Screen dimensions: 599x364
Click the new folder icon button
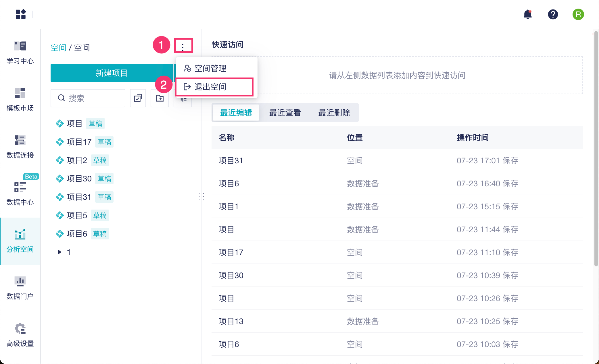160,98
